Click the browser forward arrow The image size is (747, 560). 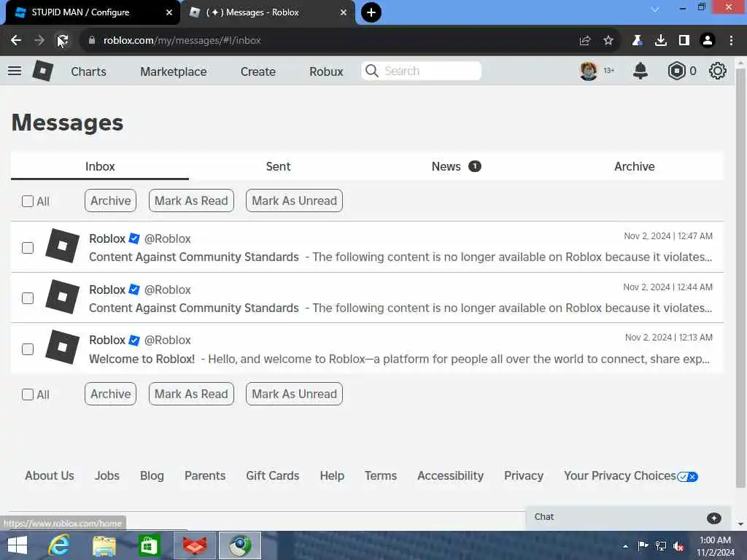pos(39,41)
